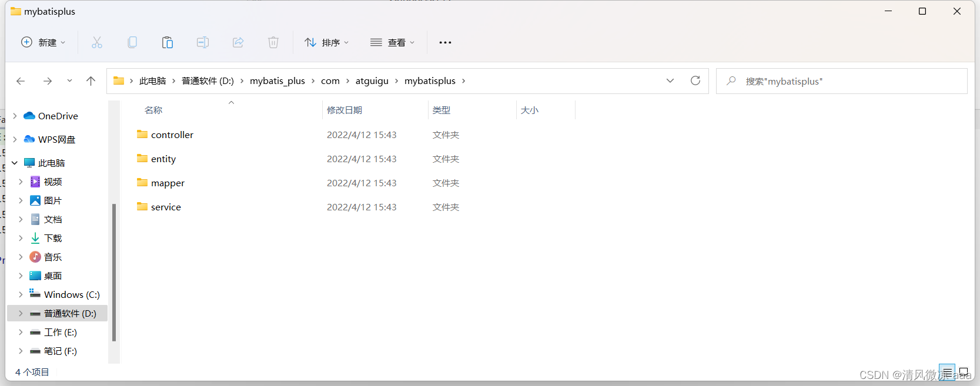Open 工作 (E:) drive in sidebar

(x=61, y=332)
